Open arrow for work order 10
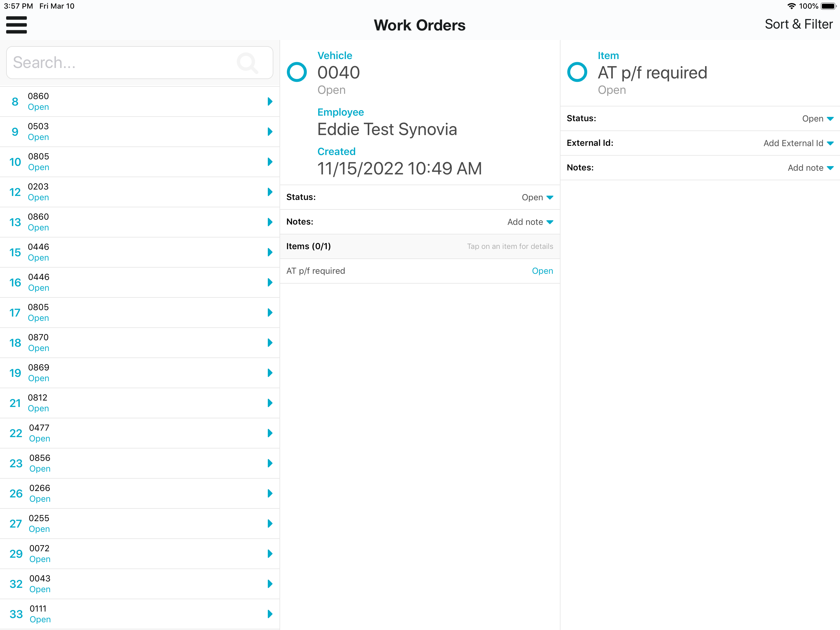This screenshot has width=840, height=630. point(270,162)
